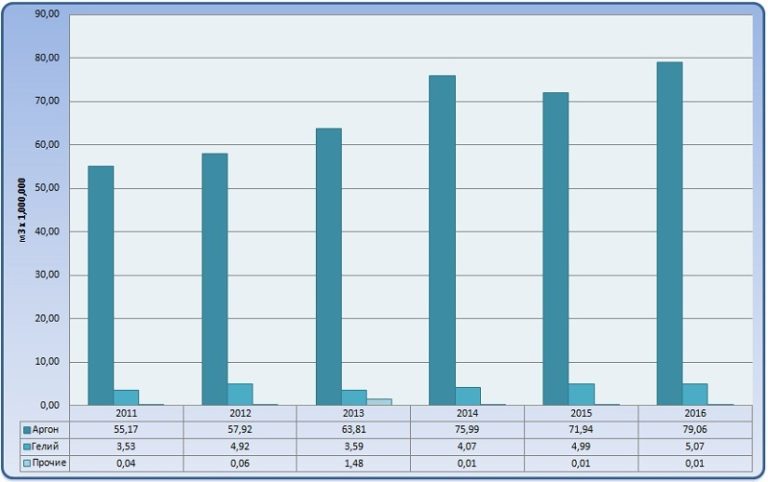Click the Гелий bar for 2013
768x482 pixels.
click(x=354, y=397)
